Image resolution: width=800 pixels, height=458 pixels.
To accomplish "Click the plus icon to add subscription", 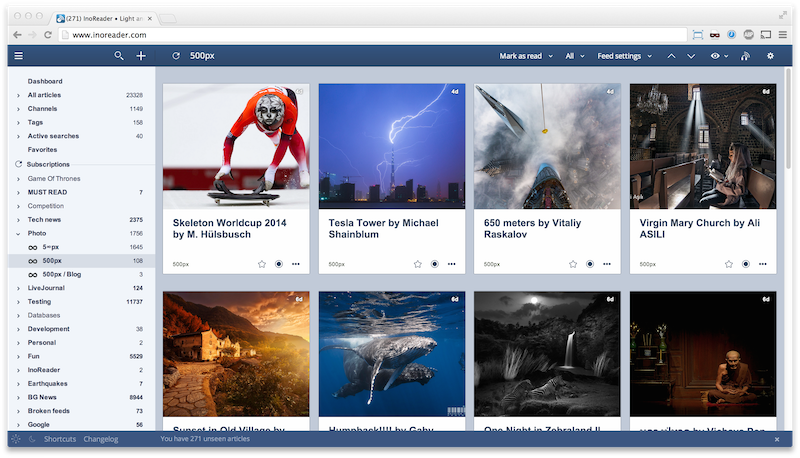I will pyautogui.click(x=141, y=56).
